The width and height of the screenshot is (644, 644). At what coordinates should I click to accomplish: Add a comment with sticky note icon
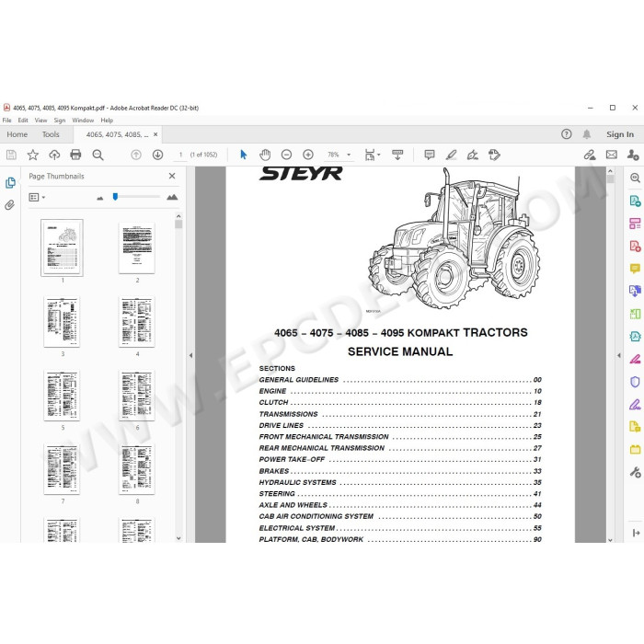pos(430,155)
